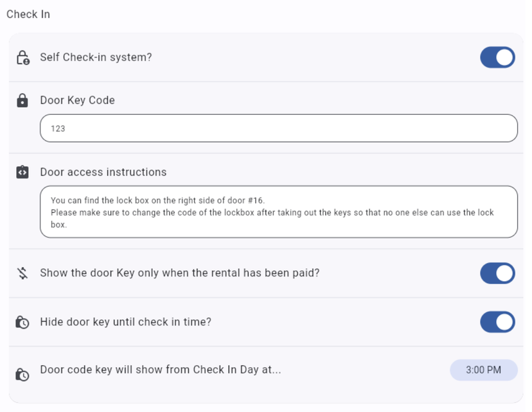
Task: Turn off Show door Key only when paid
Action: 497,273
